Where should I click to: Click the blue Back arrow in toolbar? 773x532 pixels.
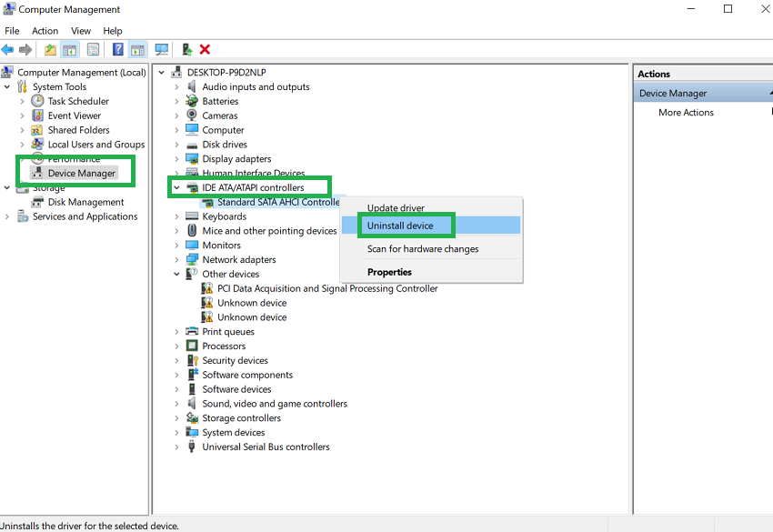pyautogui.click(x=8, y=49)
